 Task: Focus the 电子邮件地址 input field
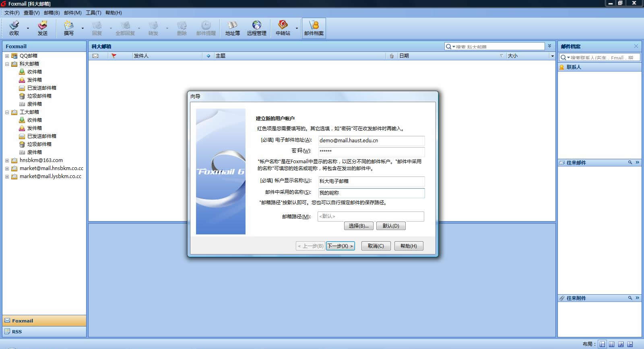coord(371,140)
